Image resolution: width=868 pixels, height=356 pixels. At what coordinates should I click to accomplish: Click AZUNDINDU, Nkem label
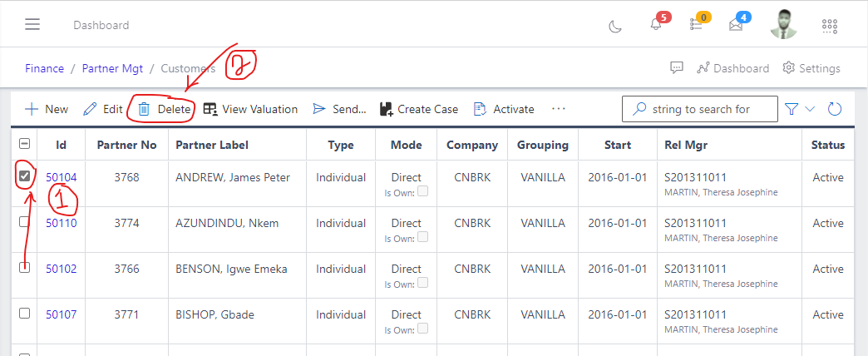[x=227, y=223]
